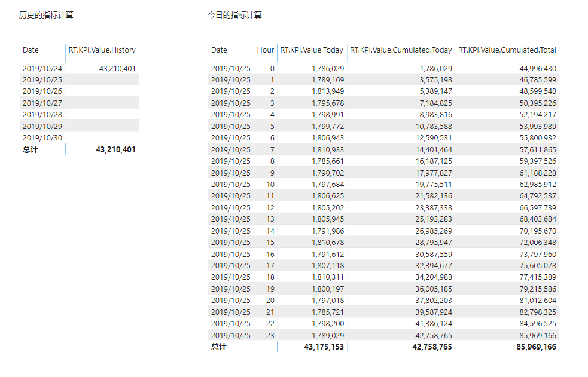Viewport: 588px width, 377px height.
Task: Select total value 81,012,604
Action: [x=538, y=301]
